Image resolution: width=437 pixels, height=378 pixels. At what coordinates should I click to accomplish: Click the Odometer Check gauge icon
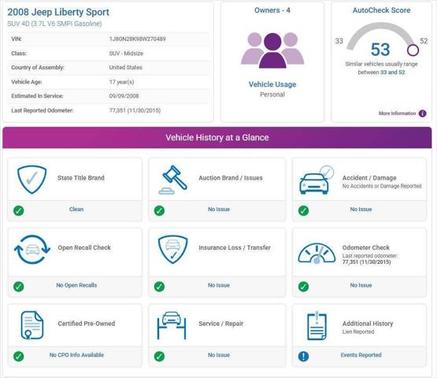tap(317, 253)
